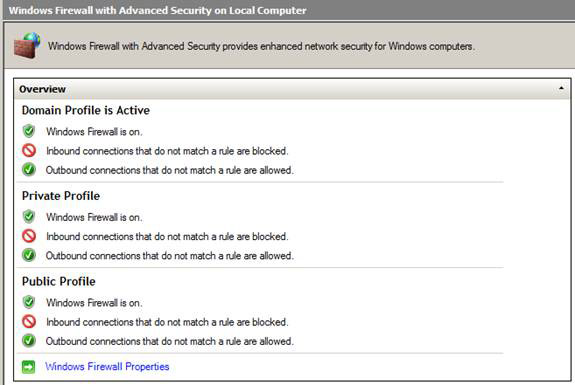The image size is (575, 385).
Task: Click green shield icon under Domain Profile
Action: point(29,131)
